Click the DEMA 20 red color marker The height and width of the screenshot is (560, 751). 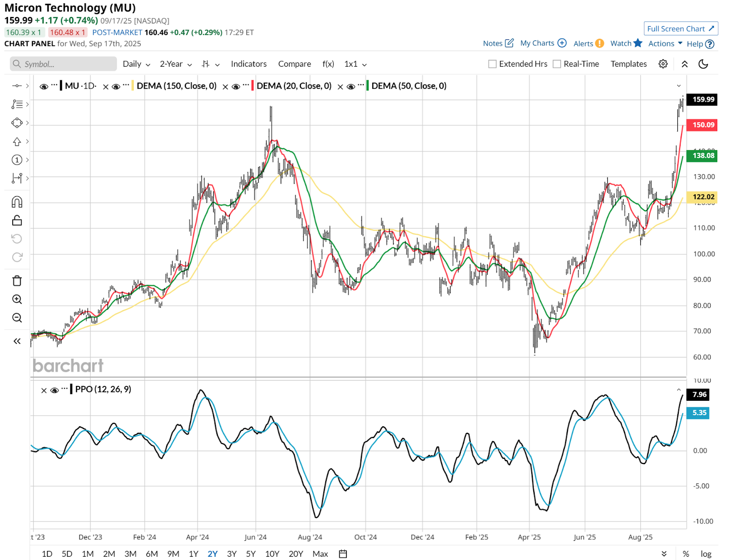pos(253,86)
